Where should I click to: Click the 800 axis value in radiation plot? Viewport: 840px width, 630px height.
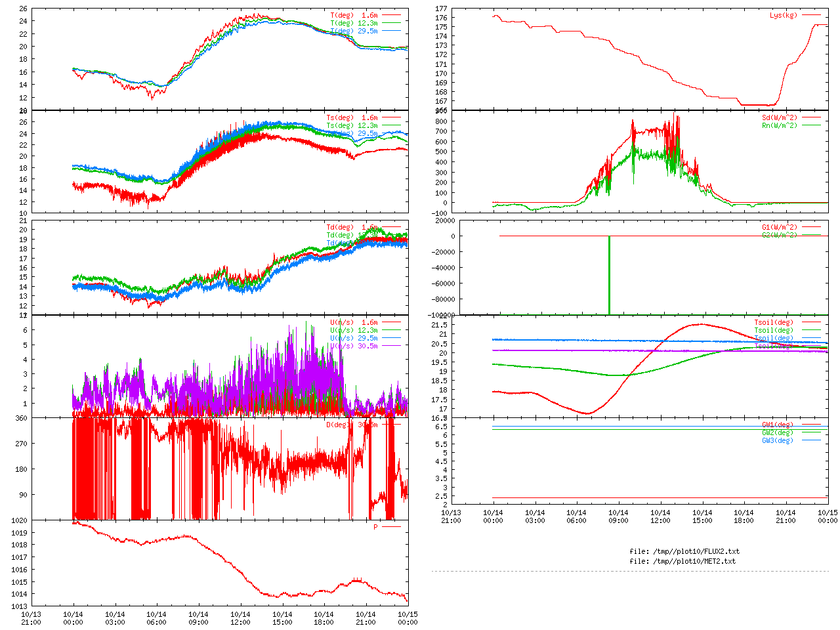[x=442, y=121]
